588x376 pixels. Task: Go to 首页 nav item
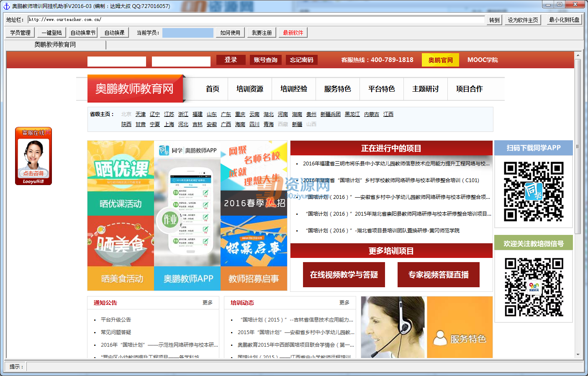[x=213, y=89]
